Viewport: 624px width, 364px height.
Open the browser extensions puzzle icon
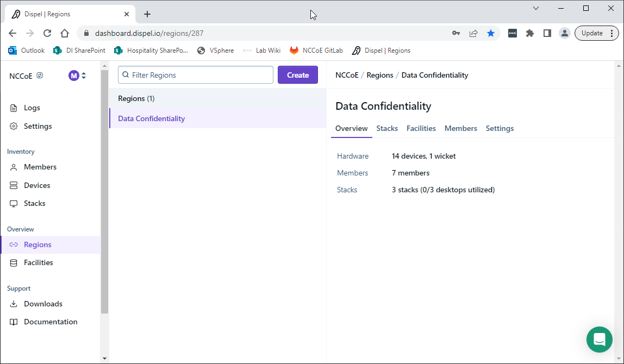(x=529, y=33)
